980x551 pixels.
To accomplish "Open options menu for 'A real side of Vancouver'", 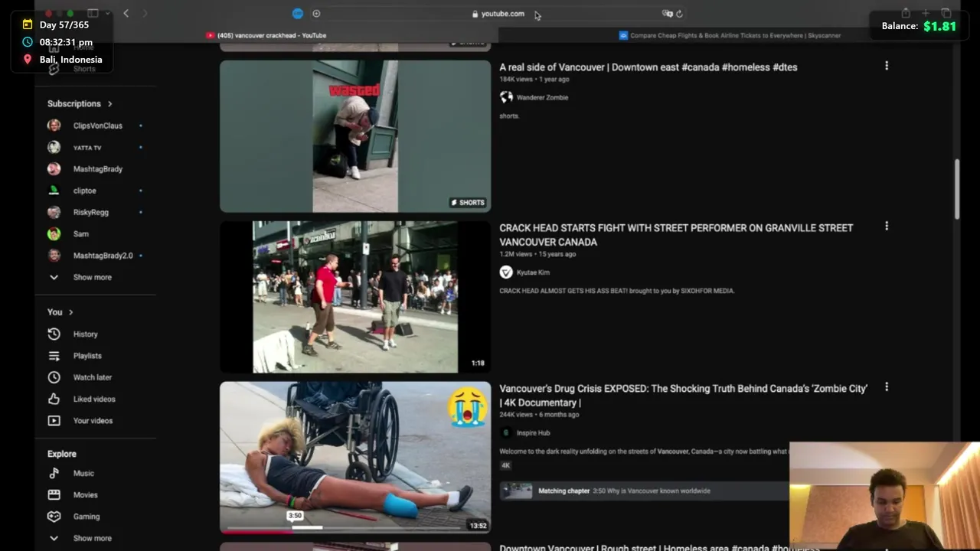I will coord(887,66).
